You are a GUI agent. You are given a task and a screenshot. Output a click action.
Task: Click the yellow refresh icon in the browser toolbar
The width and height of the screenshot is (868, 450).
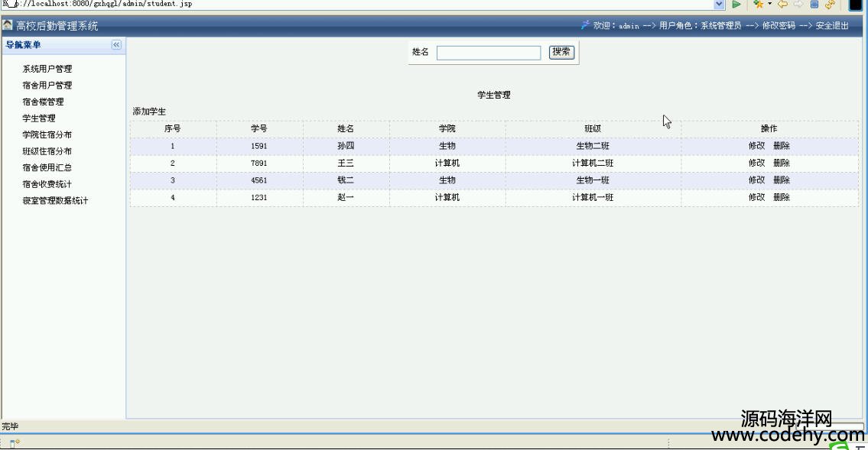coord(830,5)
